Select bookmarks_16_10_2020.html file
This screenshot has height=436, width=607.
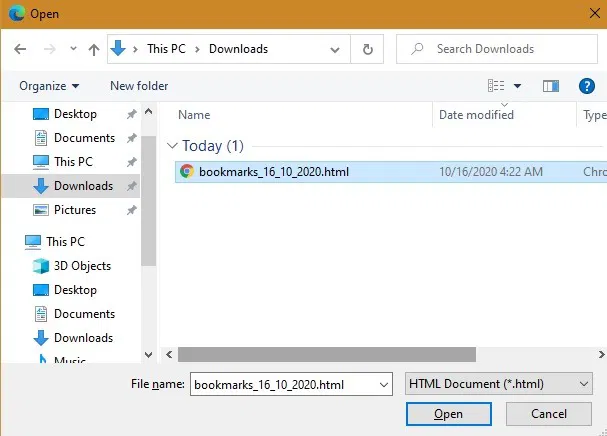pyautogui.click(x=390, y=172)
